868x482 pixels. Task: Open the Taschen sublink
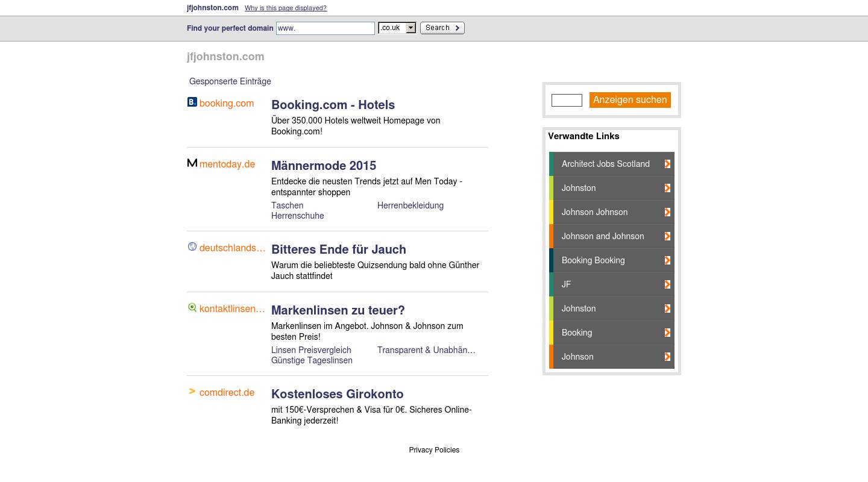287,205
